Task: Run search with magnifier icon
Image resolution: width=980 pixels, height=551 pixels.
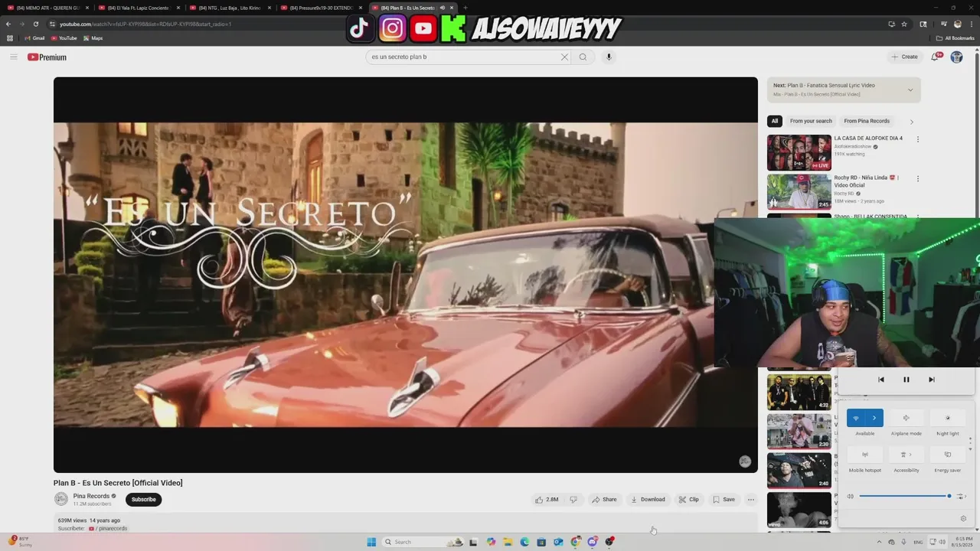Action: [583, 57]
